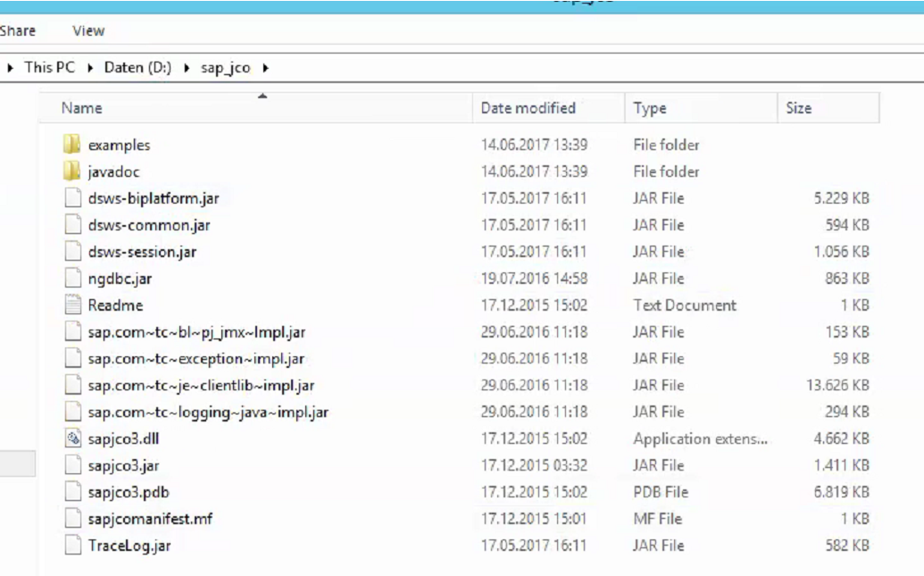This screenshot has width=924, height=576.
Task: Click the 5.229 KB size value
Action: pyautogui.click(x=842, y=198)
